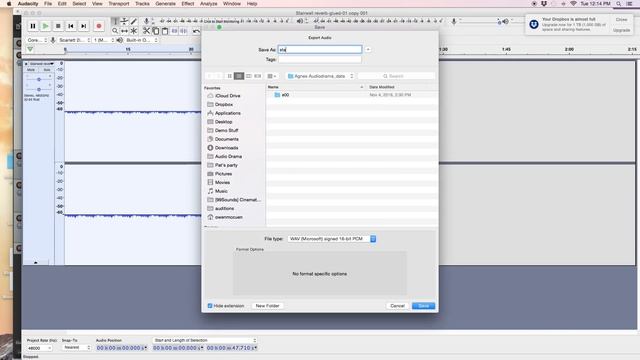Select the Envelope tool
640x360 pixels.
124,21
